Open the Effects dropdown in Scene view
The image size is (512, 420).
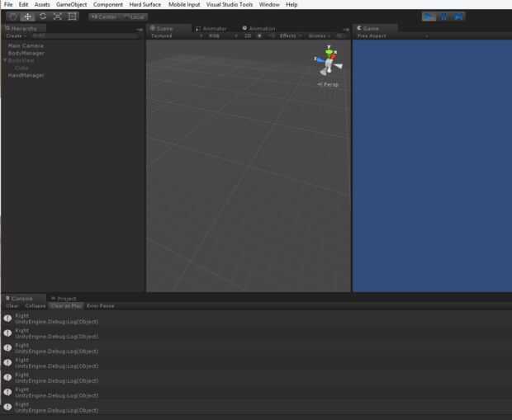click(x=291, y=36)
